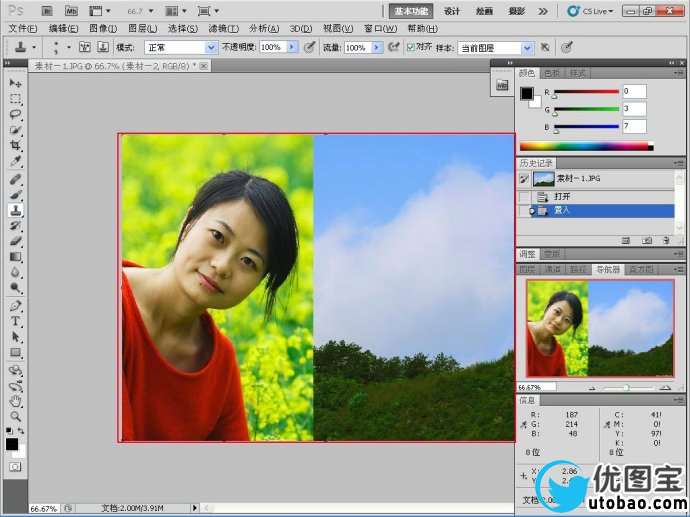Switch to 摄影 workspace
Screen dimensions: 690x517
[x=517, y=11]
